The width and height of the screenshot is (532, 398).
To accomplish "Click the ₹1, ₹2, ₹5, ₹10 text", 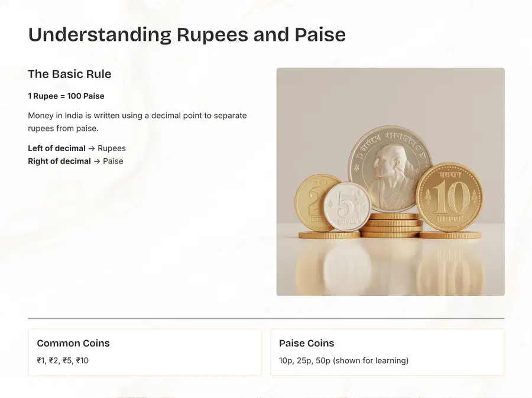I will click(x=63, y=360).
